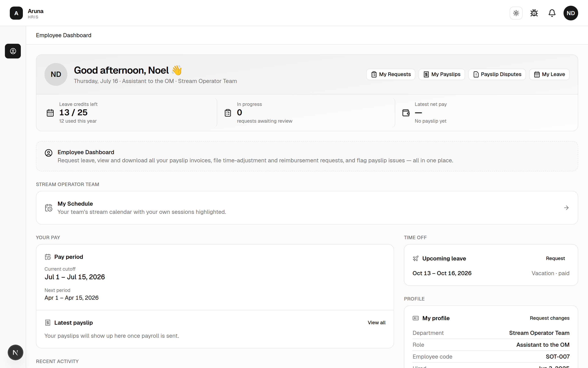
Task: Click the '12 used this year' text
Action: (x=78, y=121)
